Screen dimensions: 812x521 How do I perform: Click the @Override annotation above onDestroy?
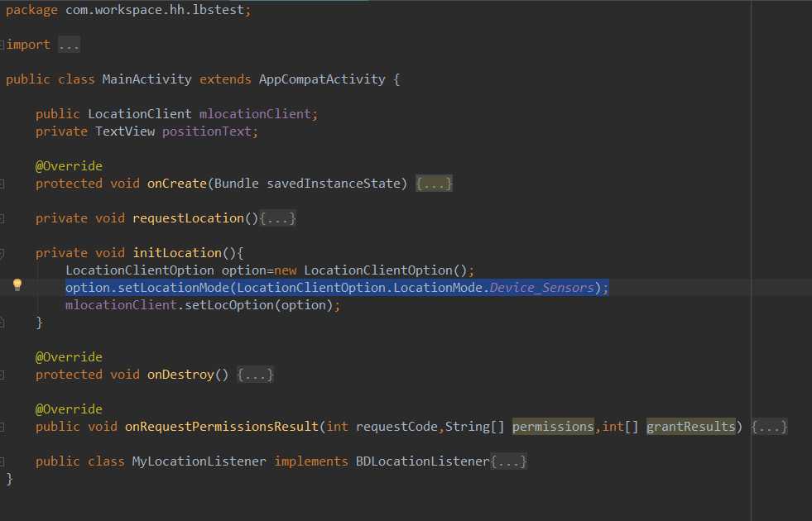click(x=69, y=357)
